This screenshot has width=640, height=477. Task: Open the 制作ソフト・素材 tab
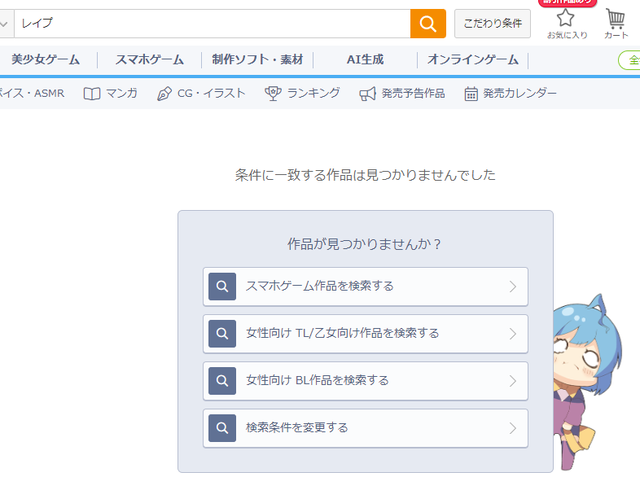tap(258, 60)
